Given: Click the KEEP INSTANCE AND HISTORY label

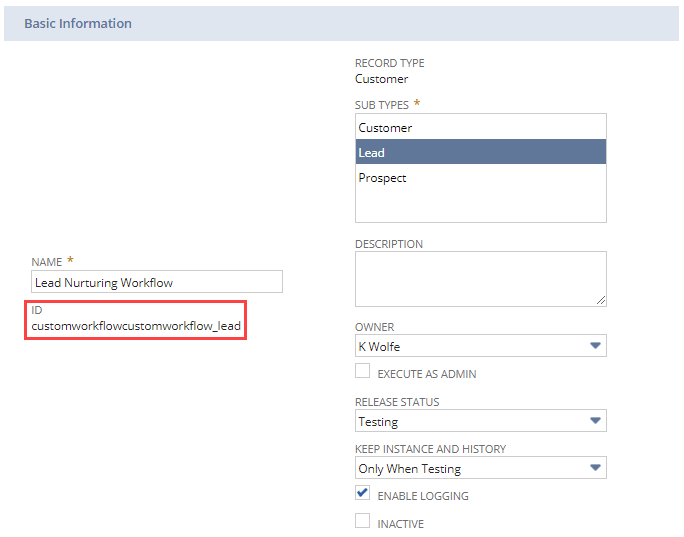Looking at the screenshot, I should click(431, 449).
